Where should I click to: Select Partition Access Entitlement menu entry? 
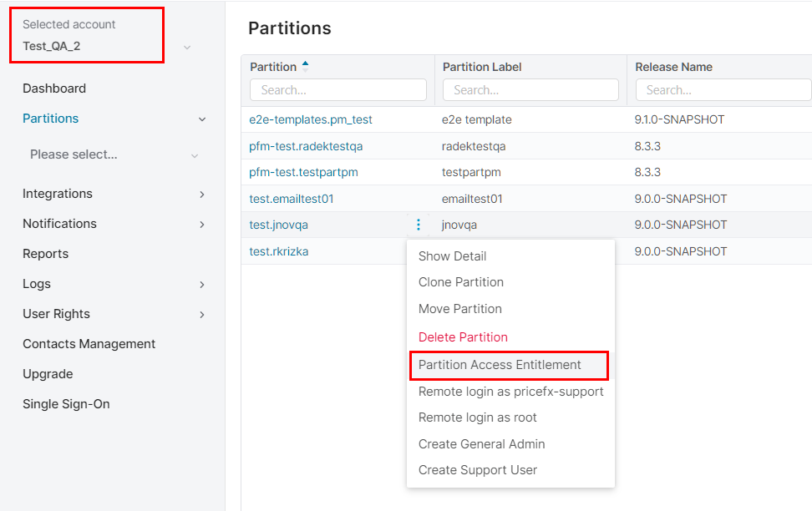(500, 364)
